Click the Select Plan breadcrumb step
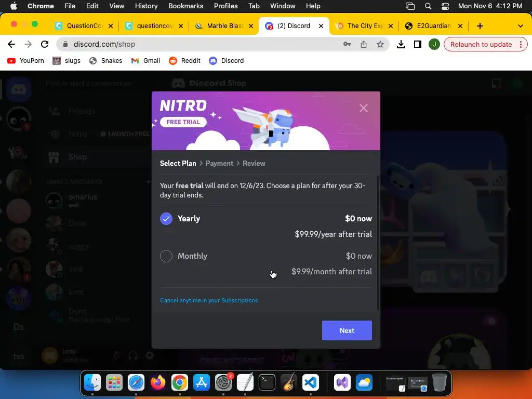This screenshot has height=399, width=532. [x=178, y=163]
